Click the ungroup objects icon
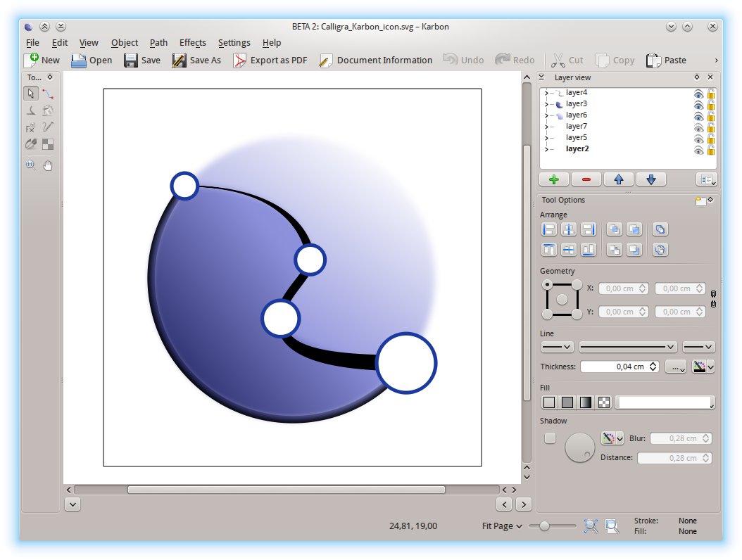 (x=660, y=249)
